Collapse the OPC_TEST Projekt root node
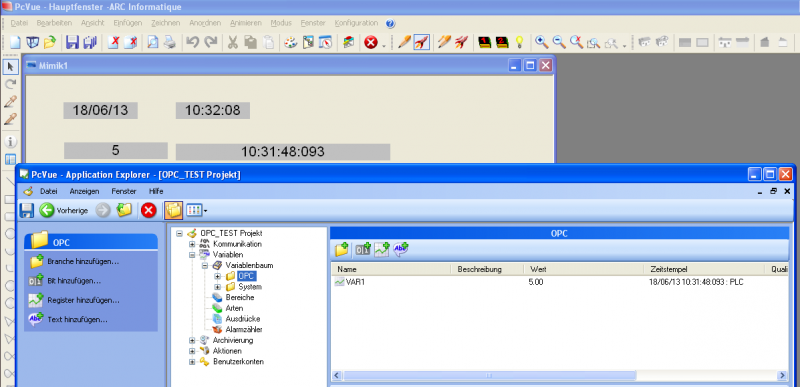 [180, 234]
